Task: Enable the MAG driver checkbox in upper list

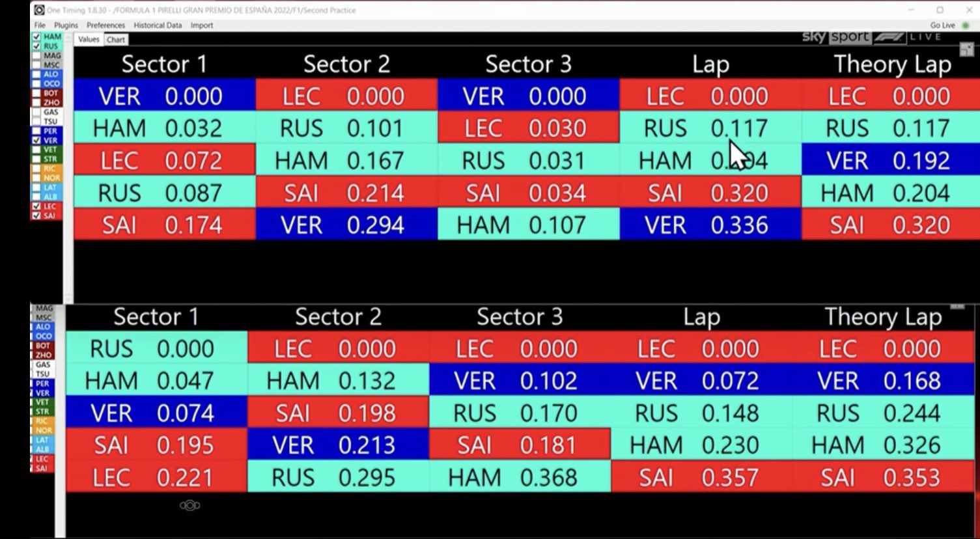Action: [37, 56]
